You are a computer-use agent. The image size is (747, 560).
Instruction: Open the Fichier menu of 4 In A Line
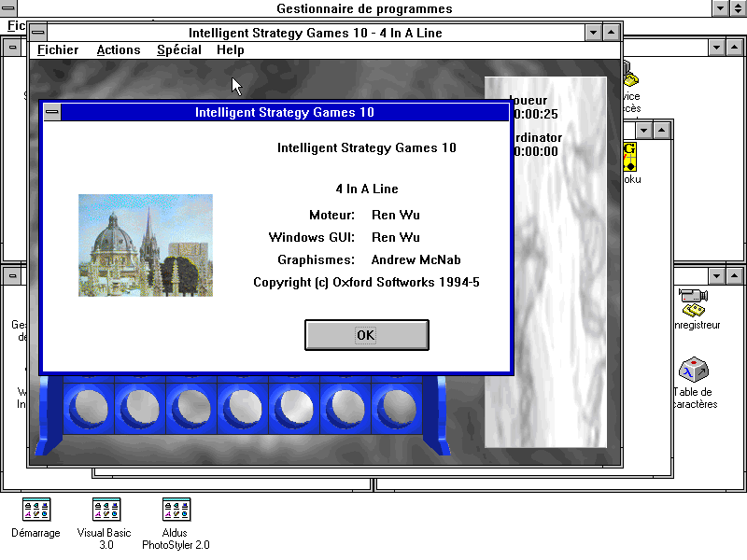(58, 50)
